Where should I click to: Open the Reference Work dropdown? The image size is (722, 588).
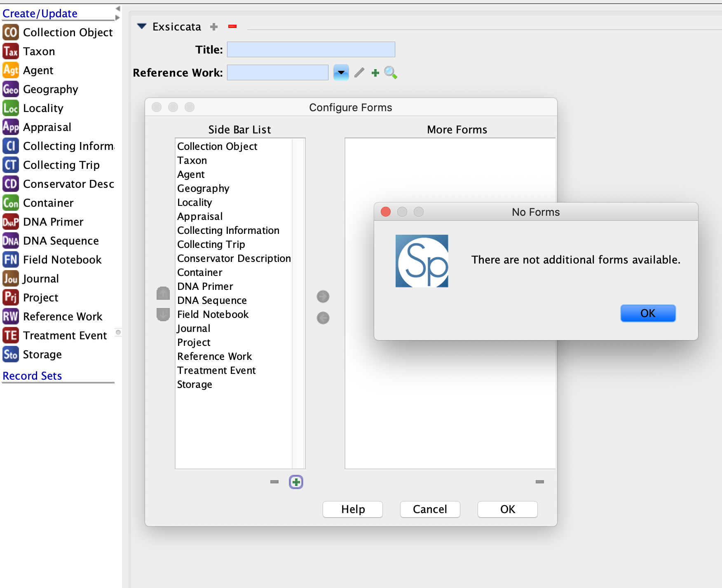click(341, 72)
